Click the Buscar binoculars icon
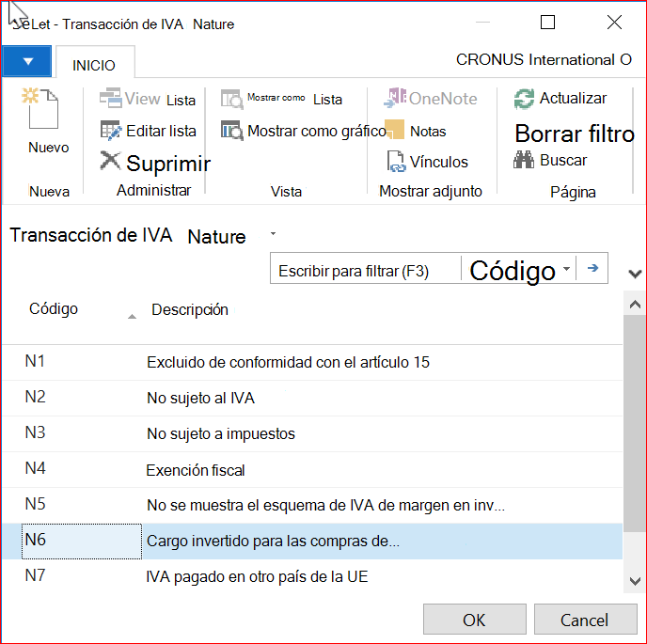The image size is (647, 644). [524, 160]
